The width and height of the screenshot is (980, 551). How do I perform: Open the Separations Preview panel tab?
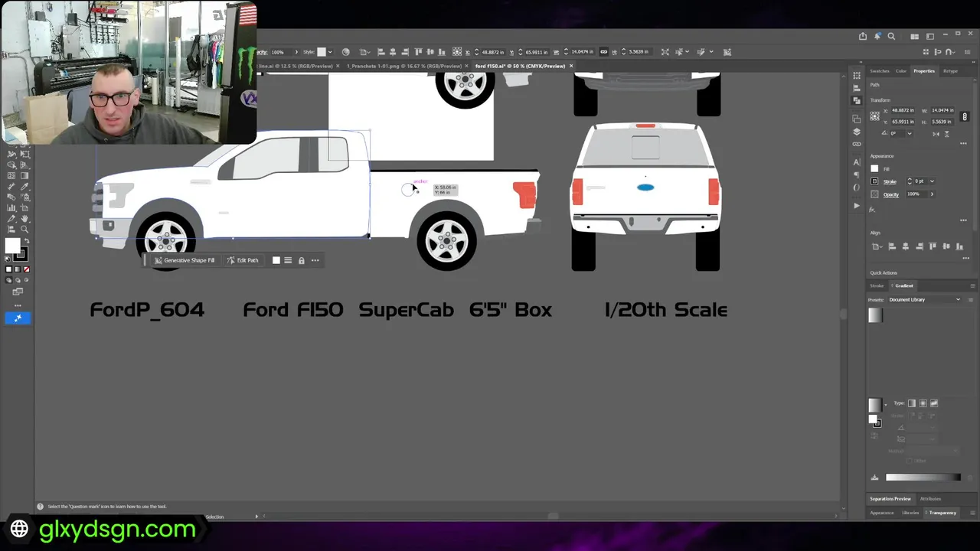pyautogui.click(x=890, y=499)
